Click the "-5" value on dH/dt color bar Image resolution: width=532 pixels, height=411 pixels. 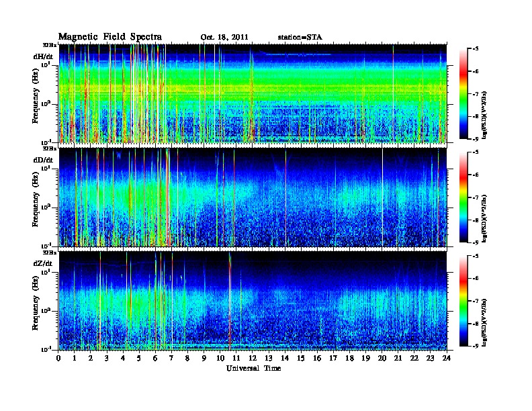click(x=476, y=49)
